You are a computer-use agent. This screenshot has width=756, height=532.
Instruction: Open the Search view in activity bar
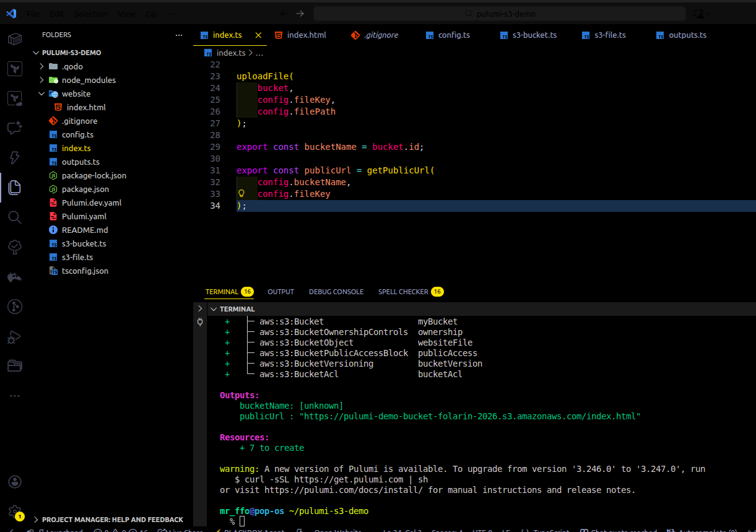pyautogui.click(x=15, y=217)
